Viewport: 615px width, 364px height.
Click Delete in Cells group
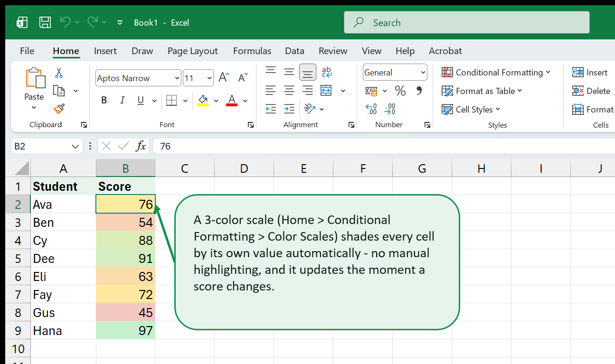coord(591,91)
